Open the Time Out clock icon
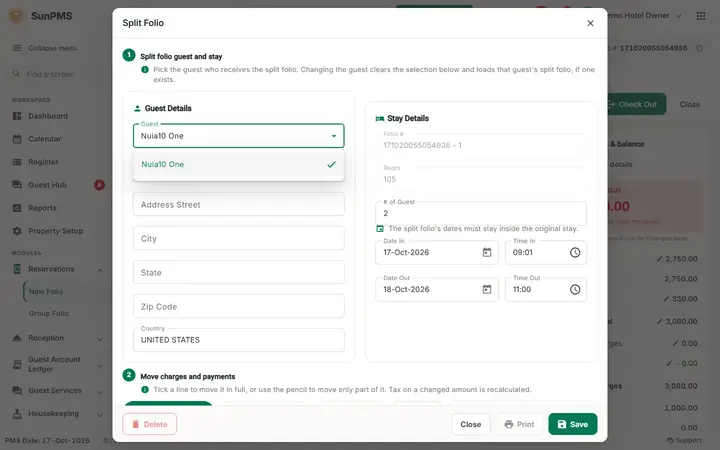This screenshot has width=720, height=450. (575, 289)
